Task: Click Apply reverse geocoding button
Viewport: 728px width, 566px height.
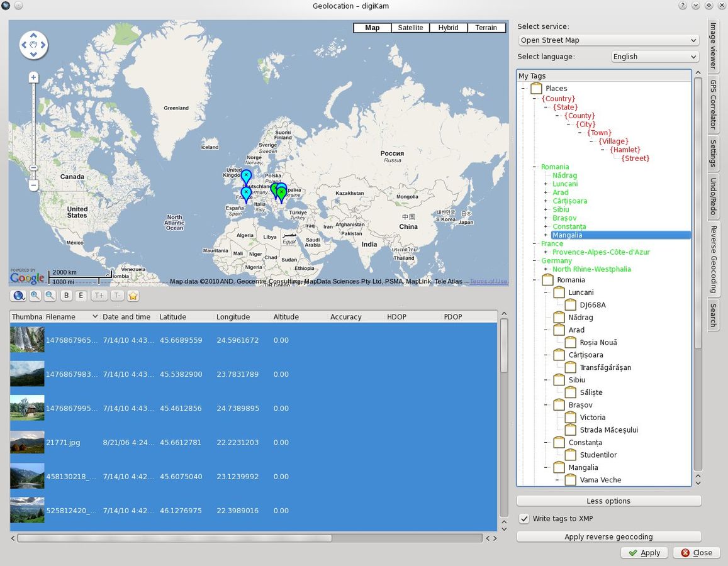Action: coord(608,536)
